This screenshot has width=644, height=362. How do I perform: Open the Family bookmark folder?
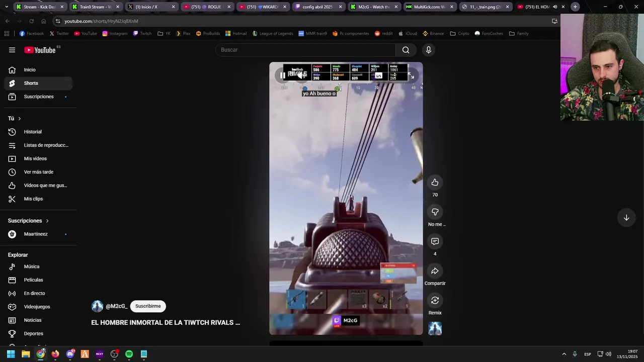coord(519,34)
